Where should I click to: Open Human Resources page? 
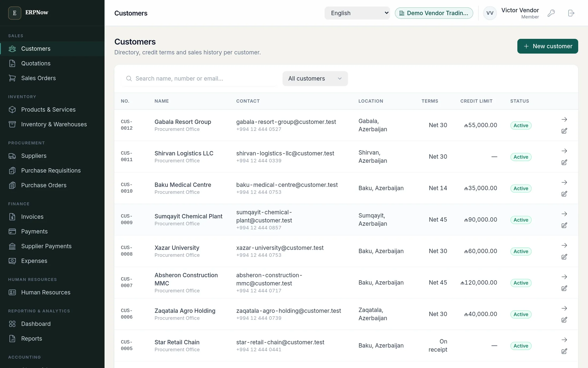tap(52, 292)
